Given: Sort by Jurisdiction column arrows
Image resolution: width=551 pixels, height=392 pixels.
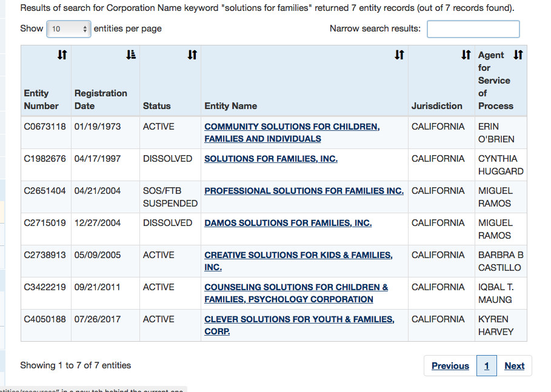Looking at the screenshot, I should coord(466,55).
